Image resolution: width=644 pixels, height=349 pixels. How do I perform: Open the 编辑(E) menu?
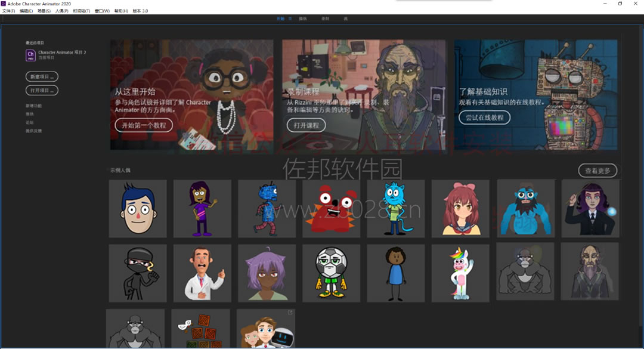[x=26, y=11]
